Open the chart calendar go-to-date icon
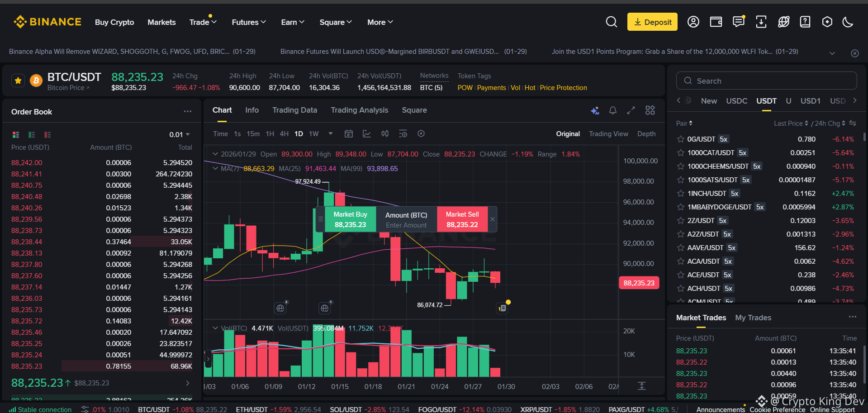The height and width of the screenshot is (413, 868). coord(349,134)
